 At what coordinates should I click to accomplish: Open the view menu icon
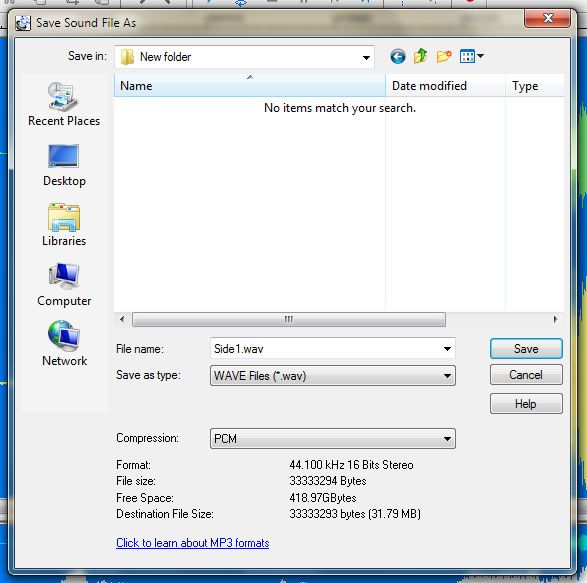[x=471, y=57]
